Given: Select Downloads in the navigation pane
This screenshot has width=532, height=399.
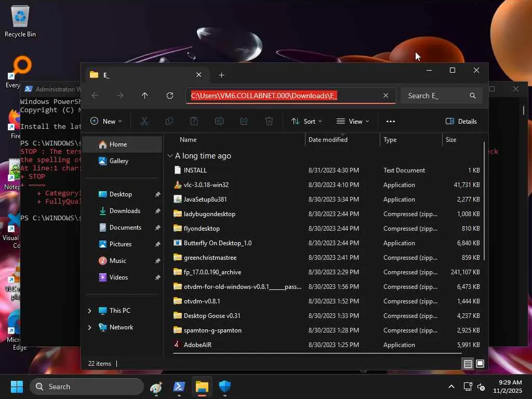Looking at the screenshot, I should tap(125, 211).
